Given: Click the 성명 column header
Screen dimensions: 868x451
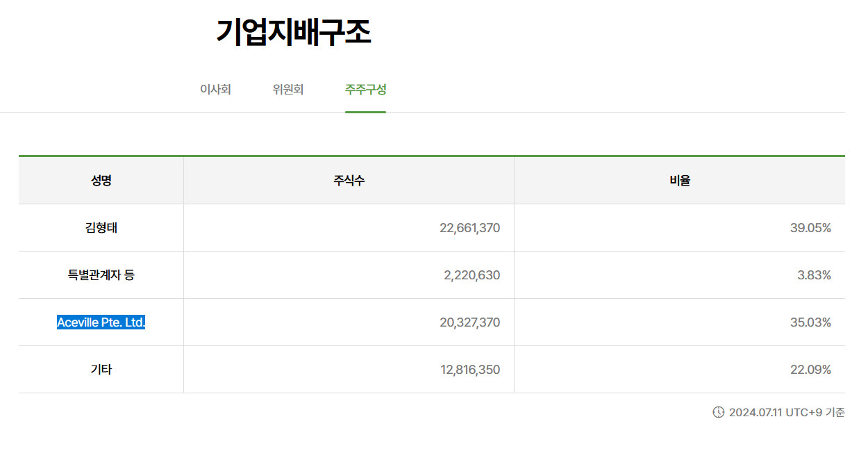Looking at the screenshot, I should point(101,181).
